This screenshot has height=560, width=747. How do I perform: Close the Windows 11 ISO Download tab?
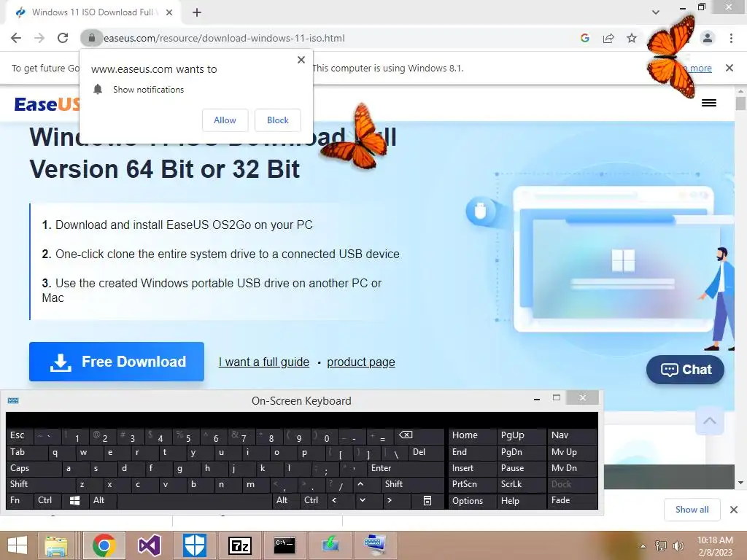169,12
